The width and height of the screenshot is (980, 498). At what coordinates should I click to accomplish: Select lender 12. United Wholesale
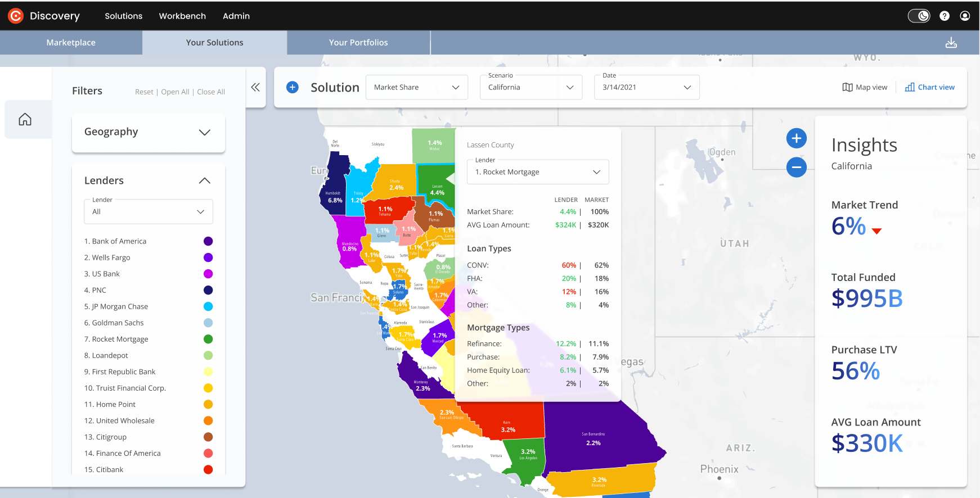(119, 420)
